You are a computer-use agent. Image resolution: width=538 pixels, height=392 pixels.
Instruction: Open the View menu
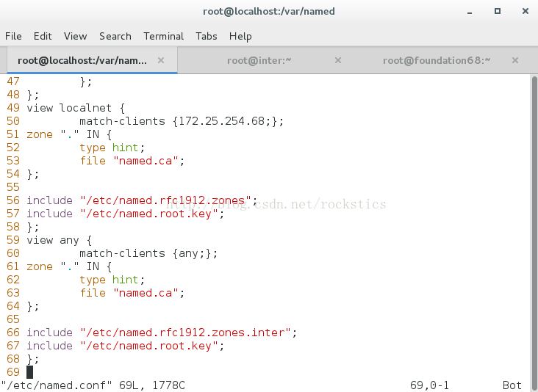75,36
